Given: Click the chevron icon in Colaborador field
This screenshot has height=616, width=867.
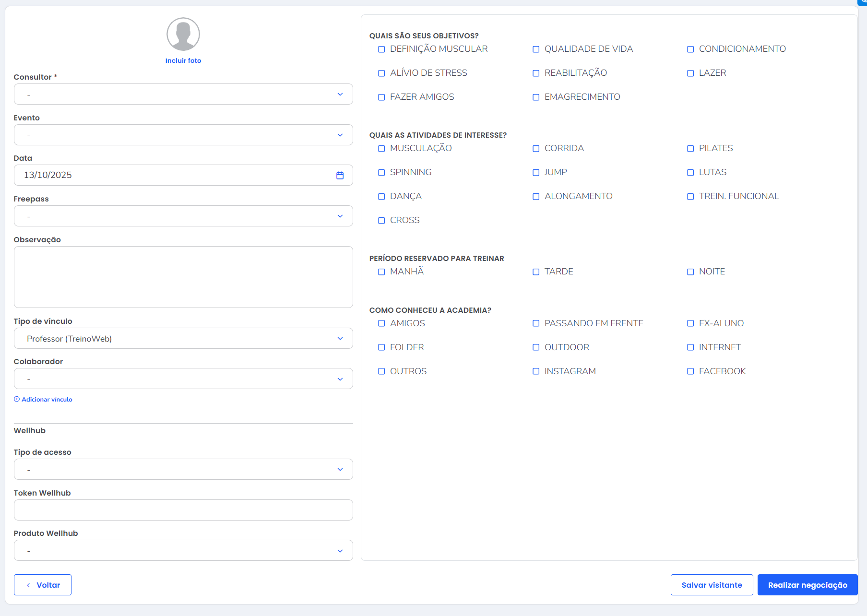Looking at the screenshot, I should (340, 379).
